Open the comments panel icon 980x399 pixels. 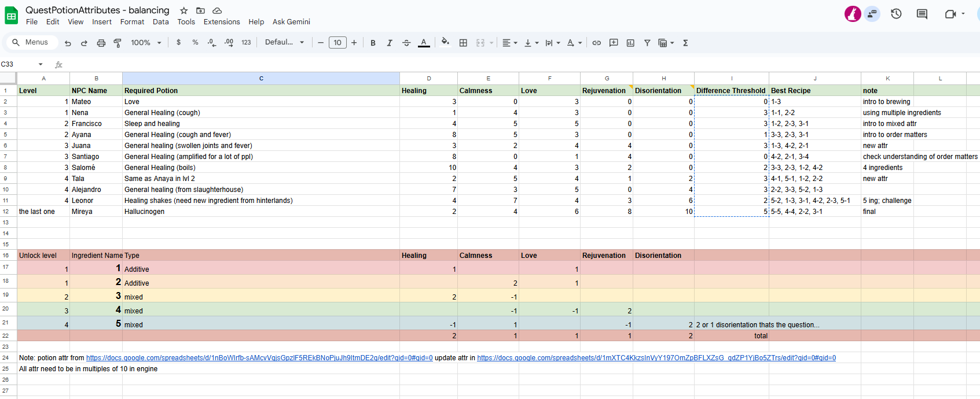tap(922, 14)
